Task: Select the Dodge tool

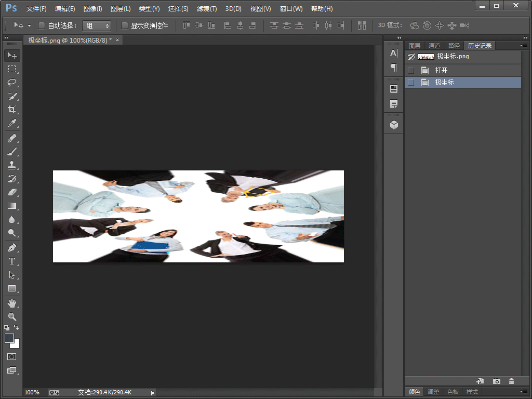Action: pyautogui.click(x=12, y=233)
